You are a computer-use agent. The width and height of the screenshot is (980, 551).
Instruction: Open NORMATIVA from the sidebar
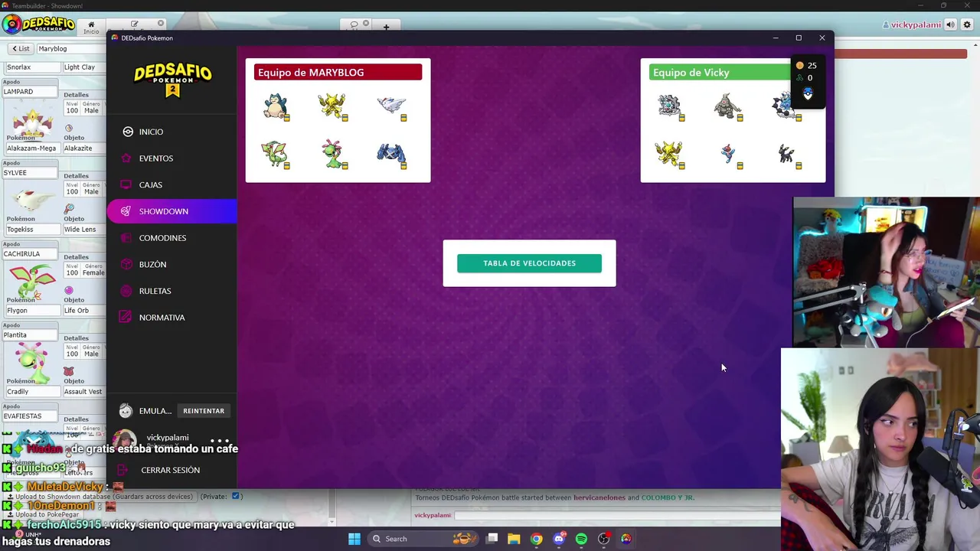coord(171,318)
